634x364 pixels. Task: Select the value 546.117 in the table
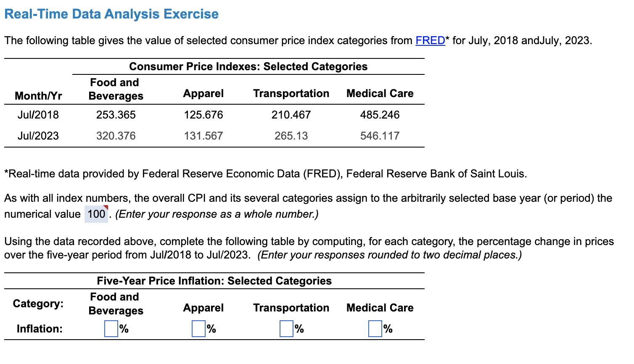[379, 135]
